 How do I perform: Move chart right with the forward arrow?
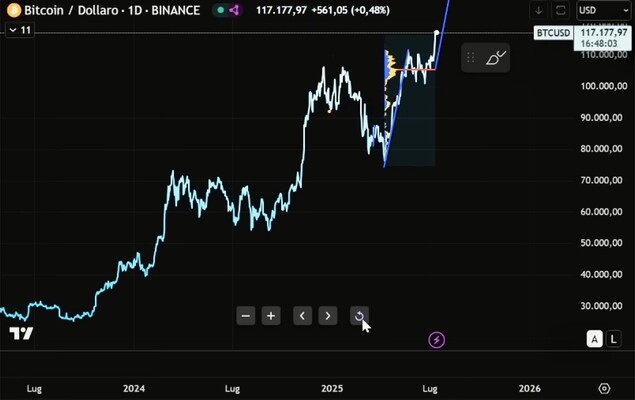pyautogui.click(x=328, y=316)
